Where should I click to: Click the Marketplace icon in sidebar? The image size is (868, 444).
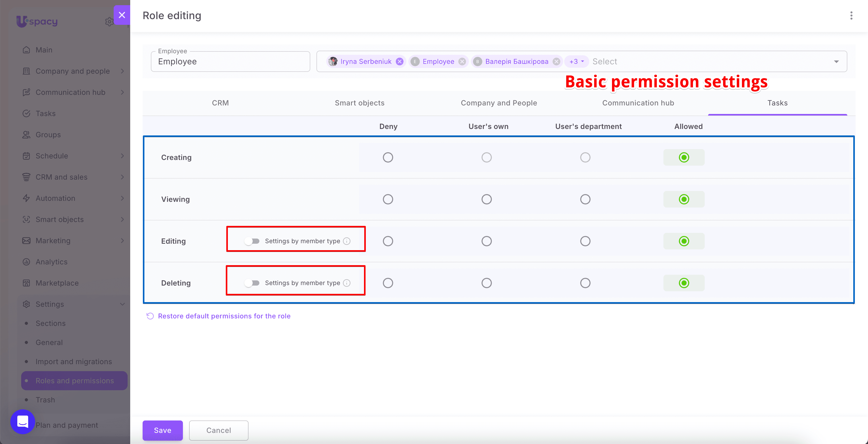coord(26,283)
